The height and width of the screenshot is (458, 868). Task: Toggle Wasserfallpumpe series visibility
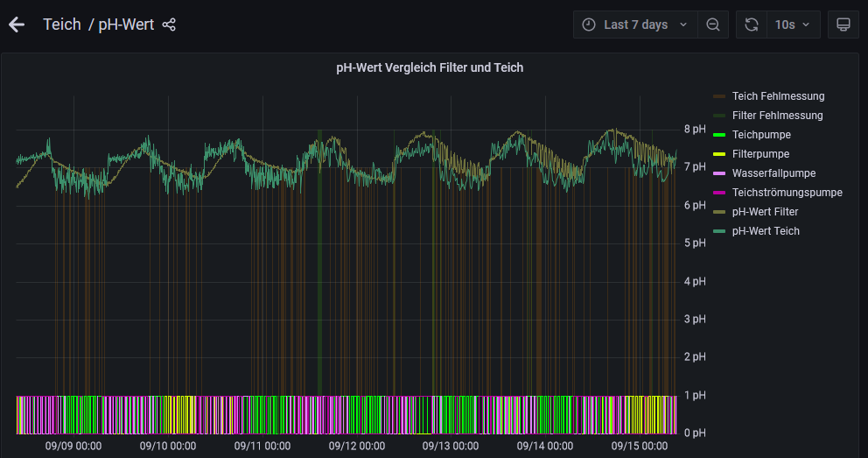773,173
